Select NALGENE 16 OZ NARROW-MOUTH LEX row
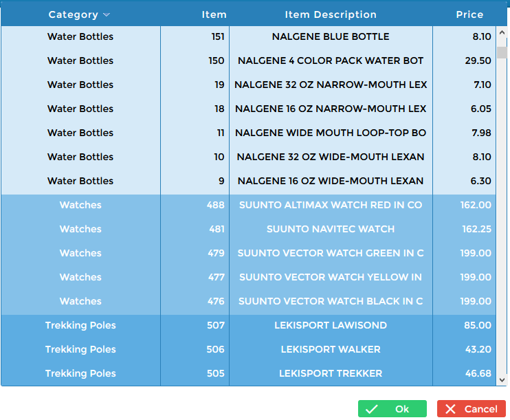This screenshot has width=510, height=420. coord(249,109)
